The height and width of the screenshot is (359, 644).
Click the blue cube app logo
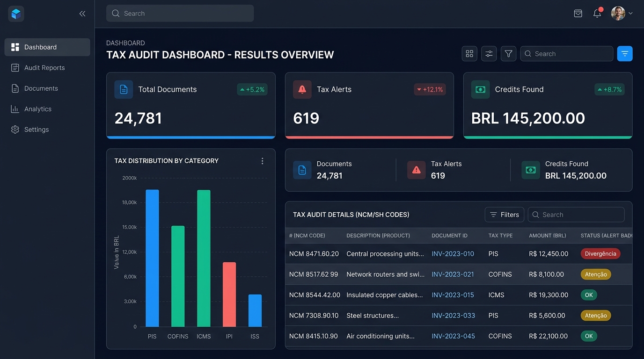pyautogui.click(x=16, y=14)
